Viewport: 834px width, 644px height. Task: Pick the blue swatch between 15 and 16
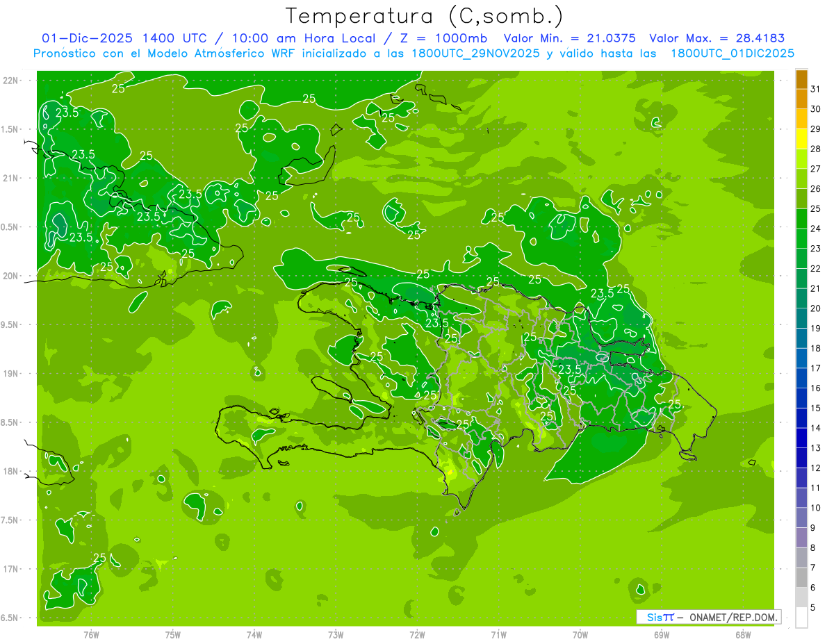[x=801, y=398]
